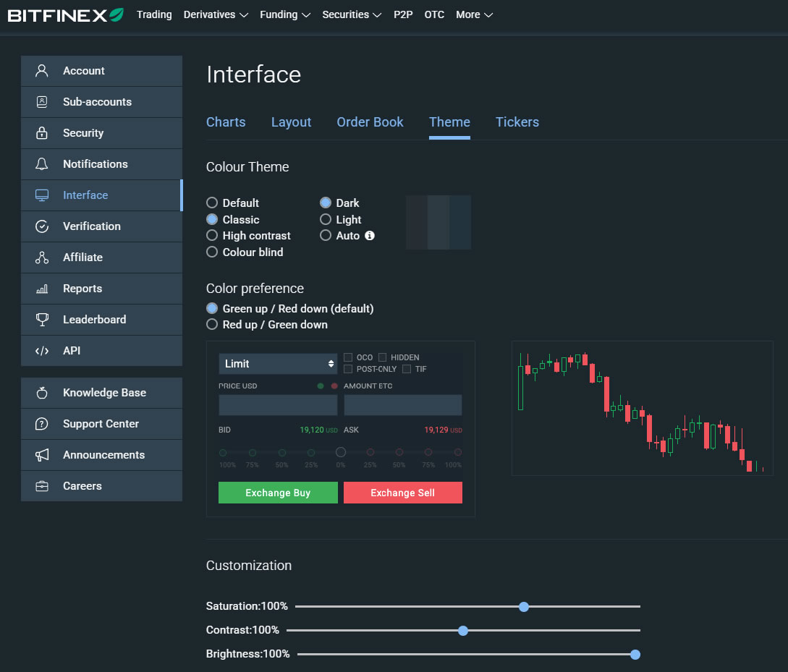The height and width of the screenshot is (672, 788).
Task: Click the Announcements megaphone icon
Action: [42, 455]
